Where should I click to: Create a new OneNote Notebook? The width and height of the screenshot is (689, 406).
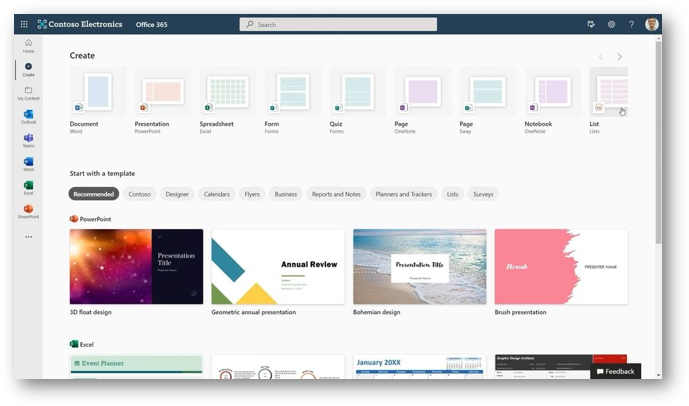(x=553, y=101)
